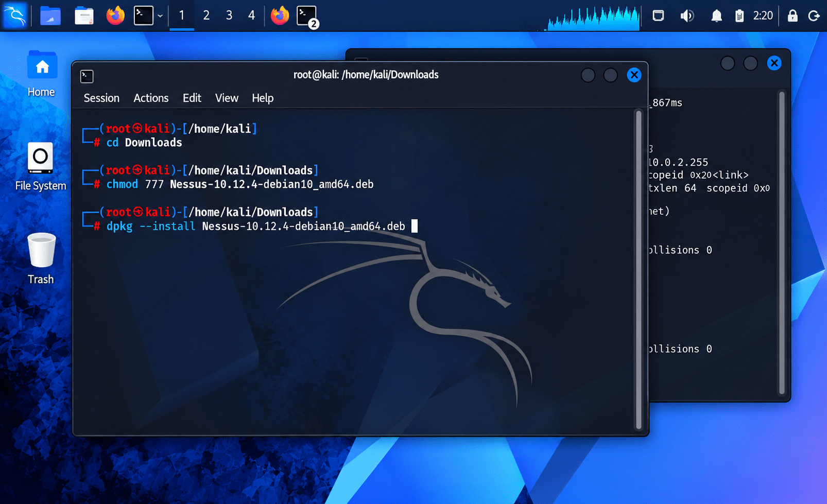Click the log out icon in panel

[814, 16]
